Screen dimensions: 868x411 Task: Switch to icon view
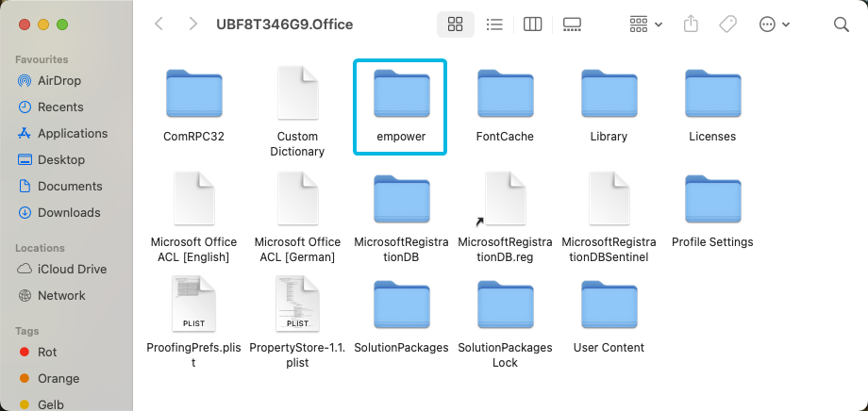point(455,25)
